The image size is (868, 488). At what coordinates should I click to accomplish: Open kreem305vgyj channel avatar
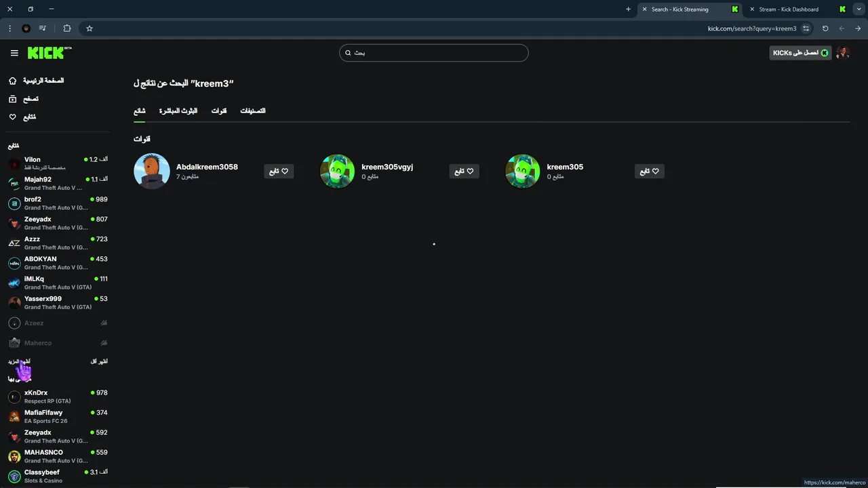337,171
